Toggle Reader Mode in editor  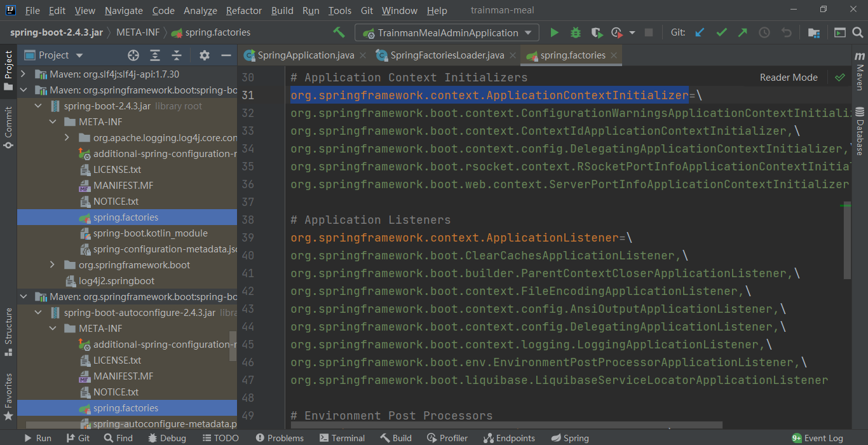[x=789, y=78]
